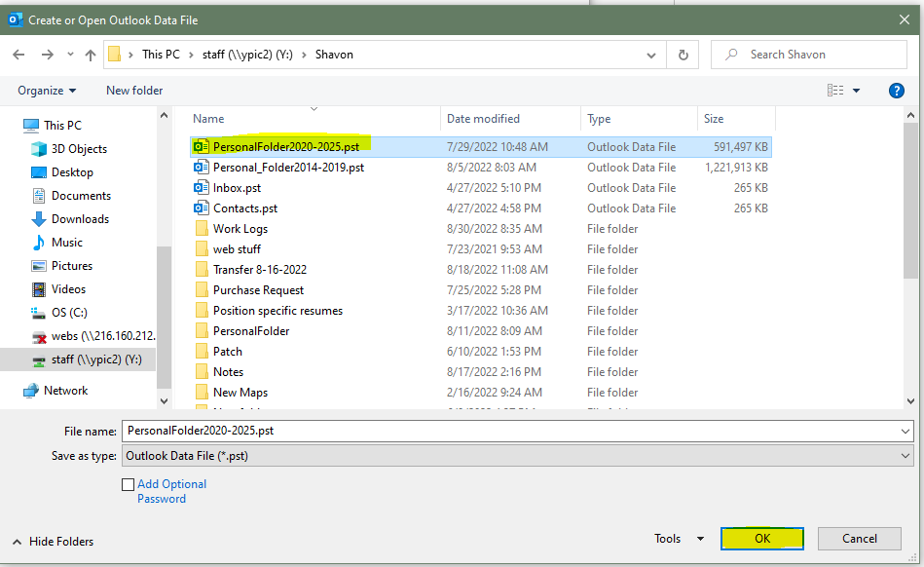
Task: Enable the Add Optional Password checkbox
Action: 128,484
